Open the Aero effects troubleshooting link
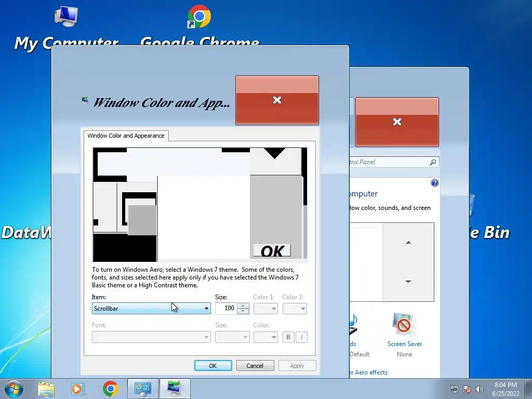Screen dimensions: 532x399 click(x=368, y=373)
